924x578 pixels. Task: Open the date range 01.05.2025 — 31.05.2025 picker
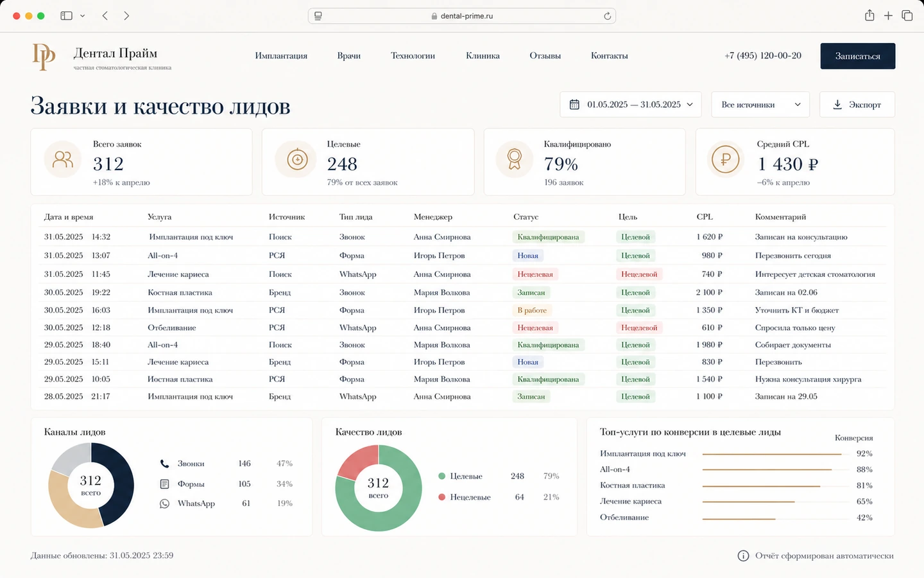pos(631,105)
